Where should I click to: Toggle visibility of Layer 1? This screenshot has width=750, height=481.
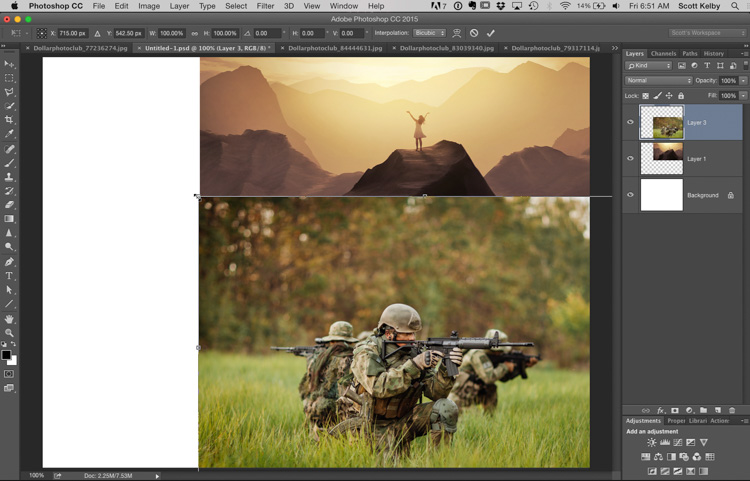630,158
